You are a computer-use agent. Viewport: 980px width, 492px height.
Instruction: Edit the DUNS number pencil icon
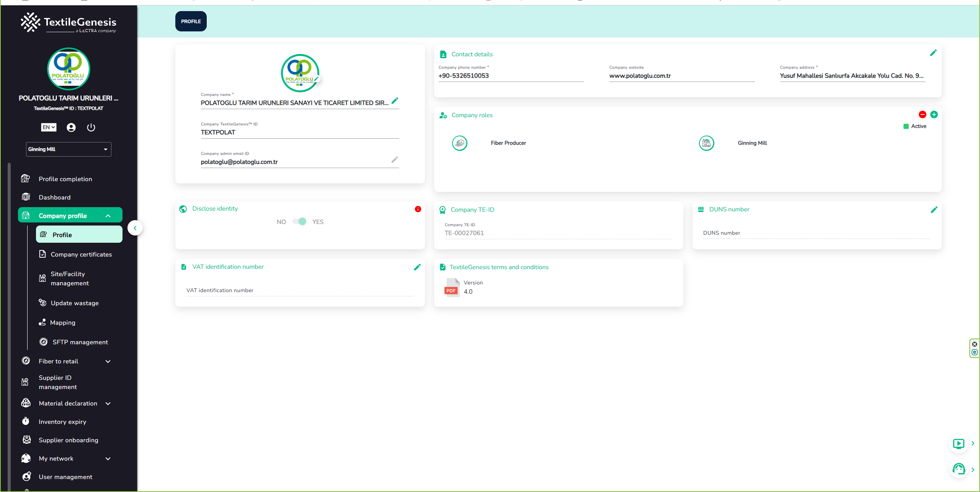point(934,210)
